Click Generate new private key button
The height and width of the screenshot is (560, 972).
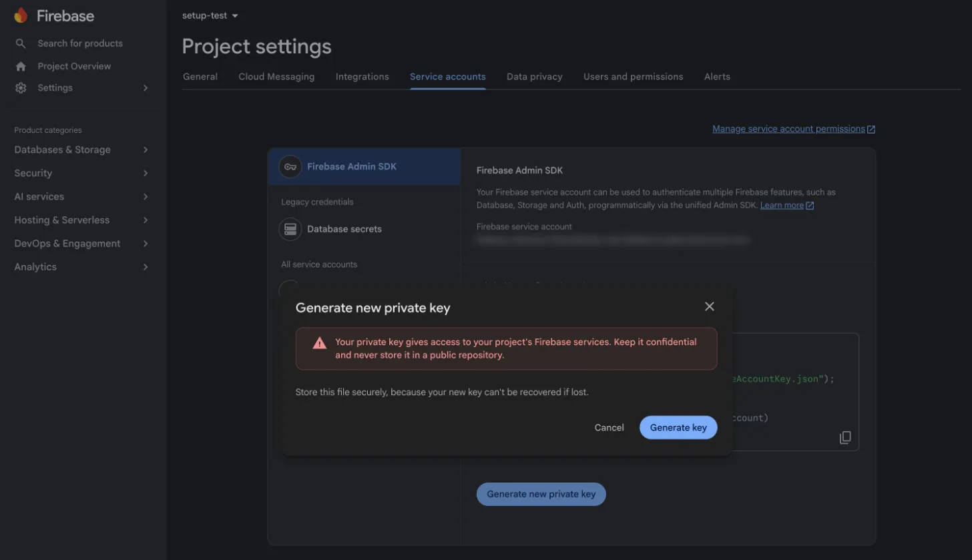pyautogui.click(x=541, y=494)
